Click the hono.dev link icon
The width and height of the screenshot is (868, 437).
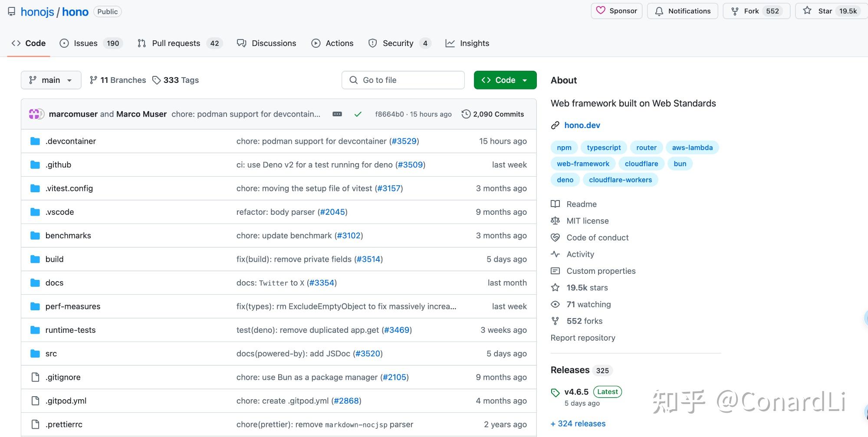click(555, 125)
